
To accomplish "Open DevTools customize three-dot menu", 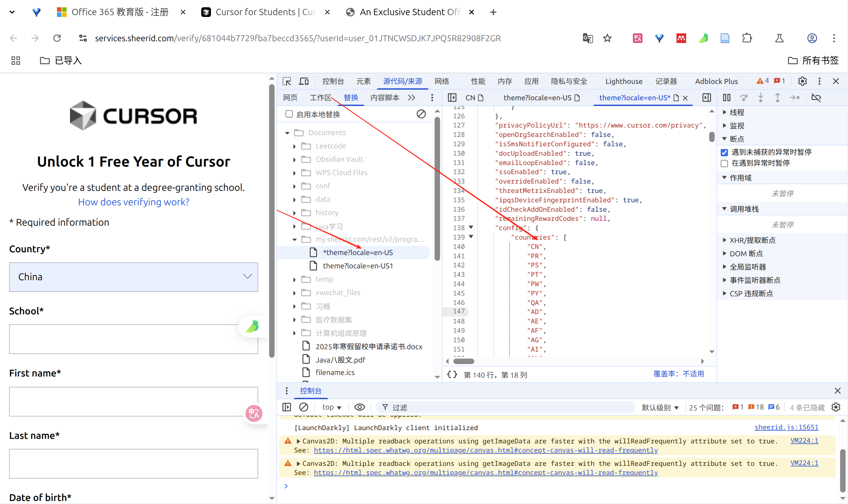I will (x=820, y=81).
